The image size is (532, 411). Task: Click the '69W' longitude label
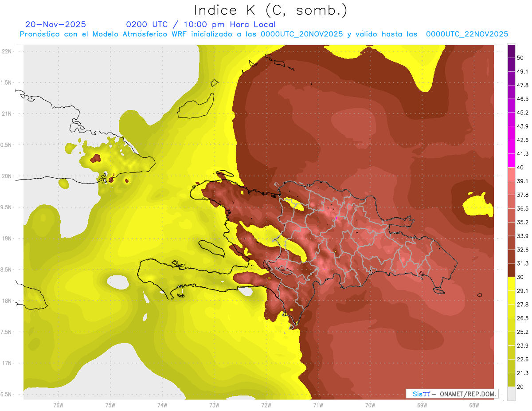point(422,405)
